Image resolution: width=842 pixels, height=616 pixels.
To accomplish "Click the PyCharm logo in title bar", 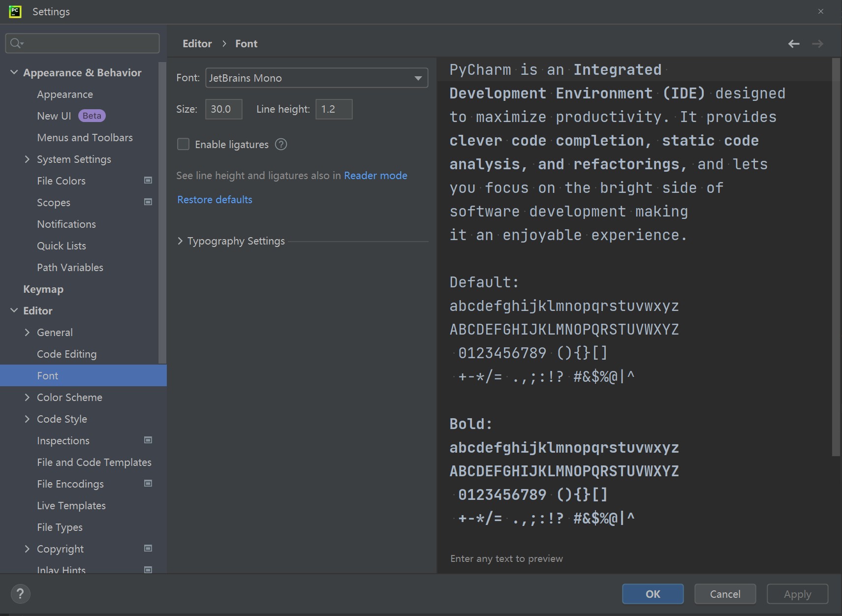I will 15,11.
